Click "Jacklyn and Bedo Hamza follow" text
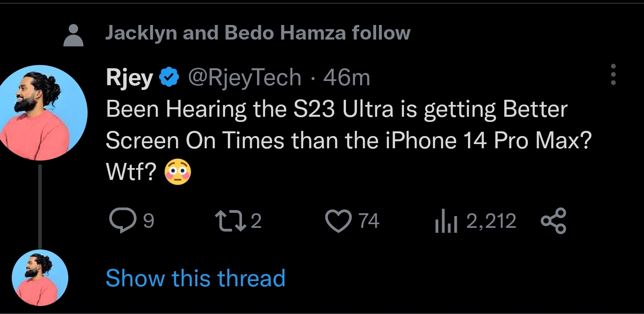This screenshot has width=644, height=314. coord(258,33)
